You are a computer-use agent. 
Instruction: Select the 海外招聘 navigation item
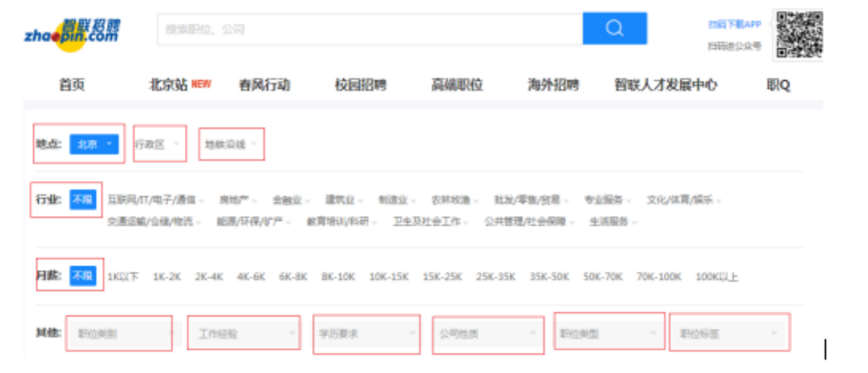(x=553, y=85)
